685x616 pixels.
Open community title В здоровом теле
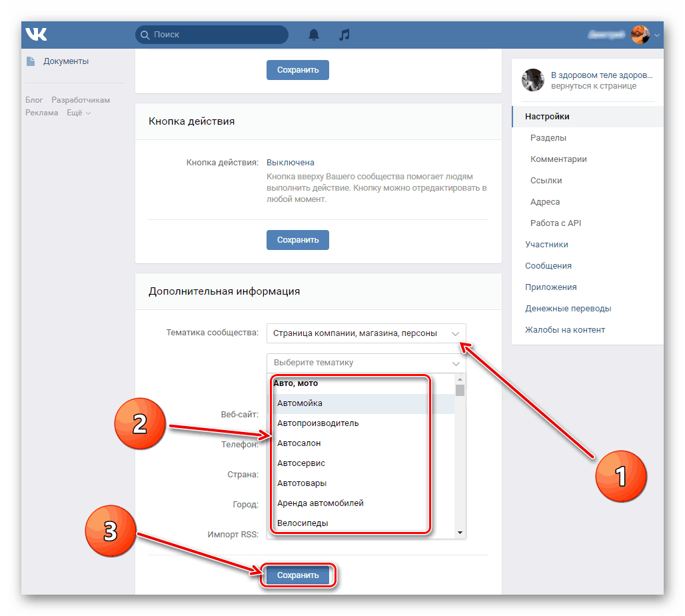pos(602,75)
